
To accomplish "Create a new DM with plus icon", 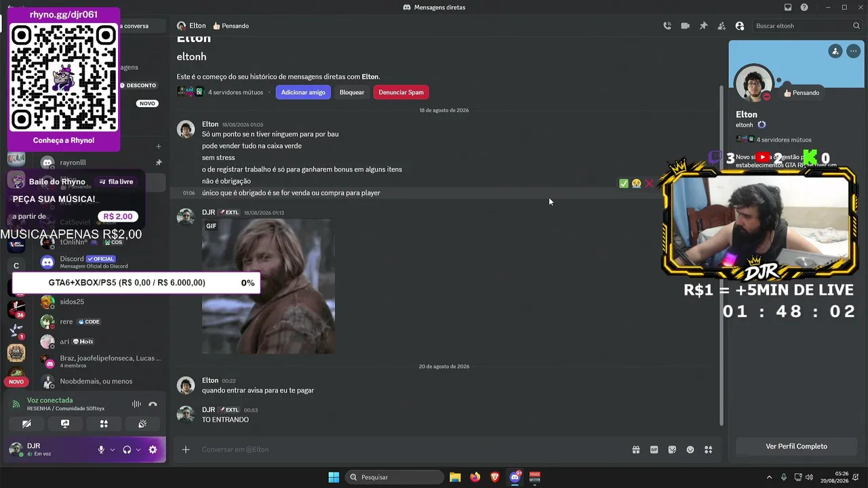I will point(159,146).
